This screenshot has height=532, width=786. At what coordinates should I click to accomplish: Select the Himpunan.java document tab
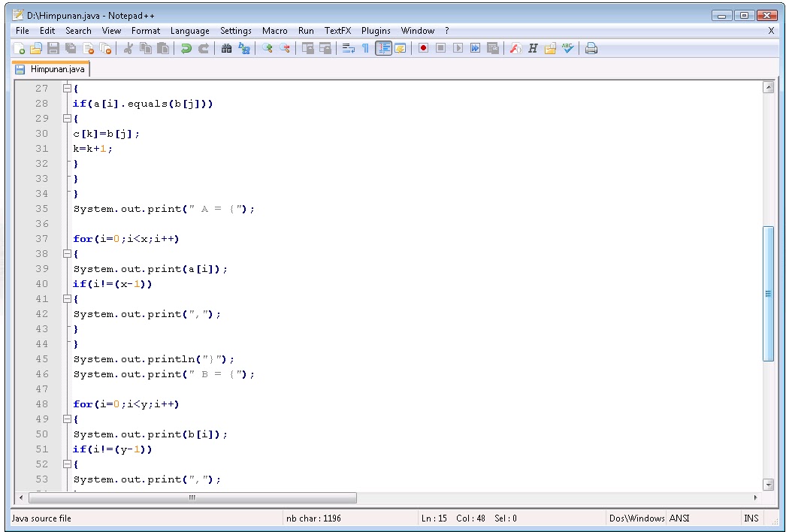click(x=50, y=69)
